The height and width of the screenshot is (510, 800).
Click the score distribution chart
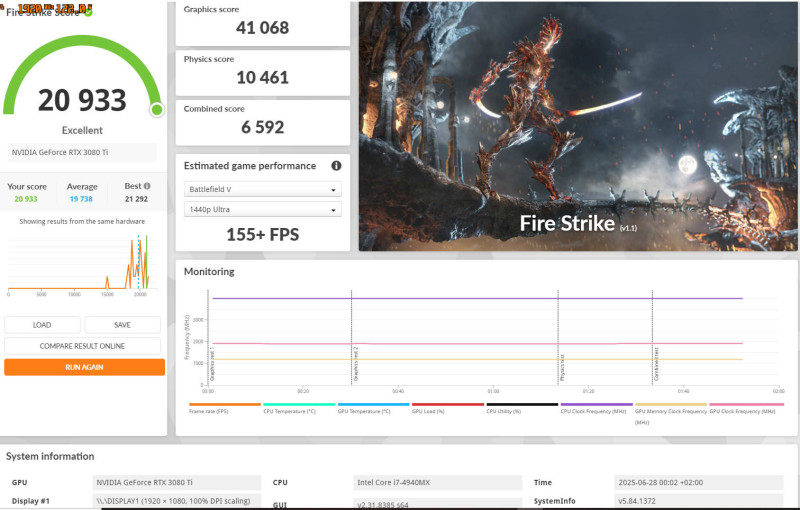click(82, 265)
